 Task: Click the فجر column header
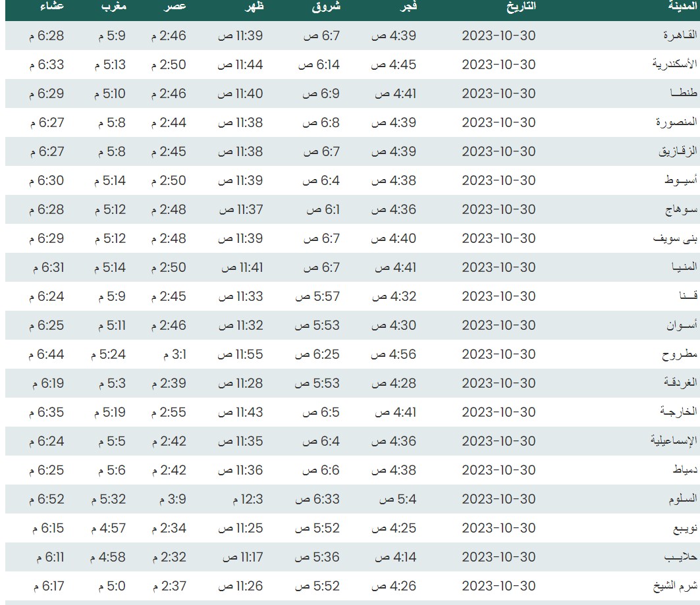[x=405, y=6]
